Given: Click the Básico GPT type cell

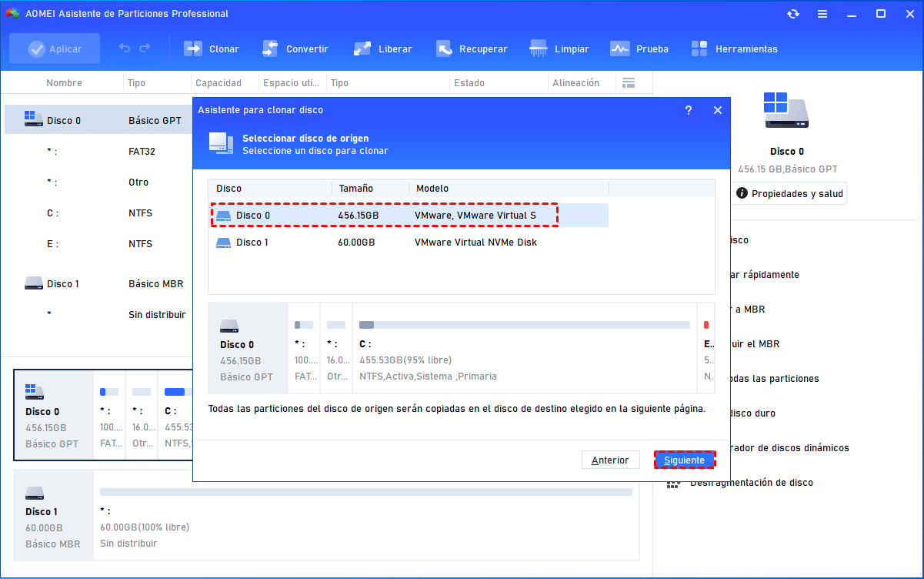Looking at the screenshot, I should [x=155, y=120].
